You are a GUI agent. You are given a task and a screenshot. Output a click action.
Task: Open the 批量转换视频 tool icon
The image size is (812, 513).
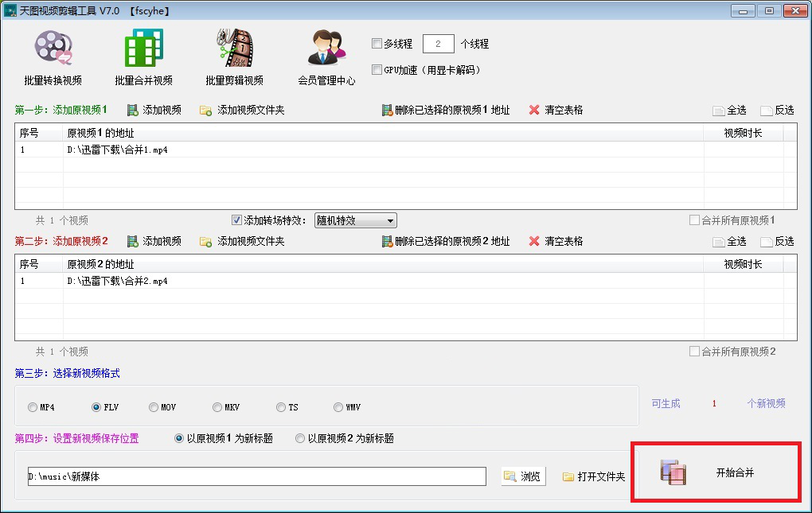click(x=53, y=48)
